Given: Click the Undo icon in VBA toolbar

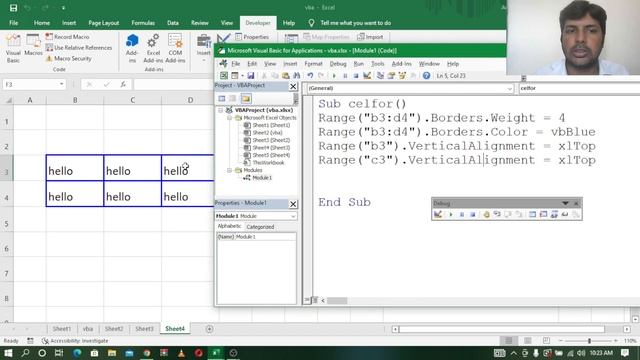Looking at the screenshot, I should click(310, 76).
